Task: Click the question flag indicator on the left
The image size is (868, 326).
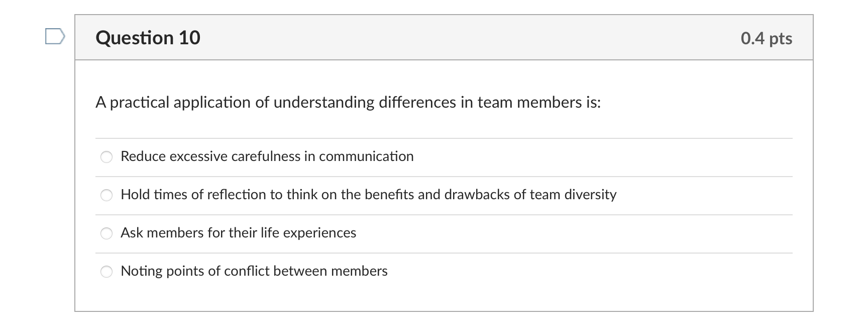Action: [55, 37]
